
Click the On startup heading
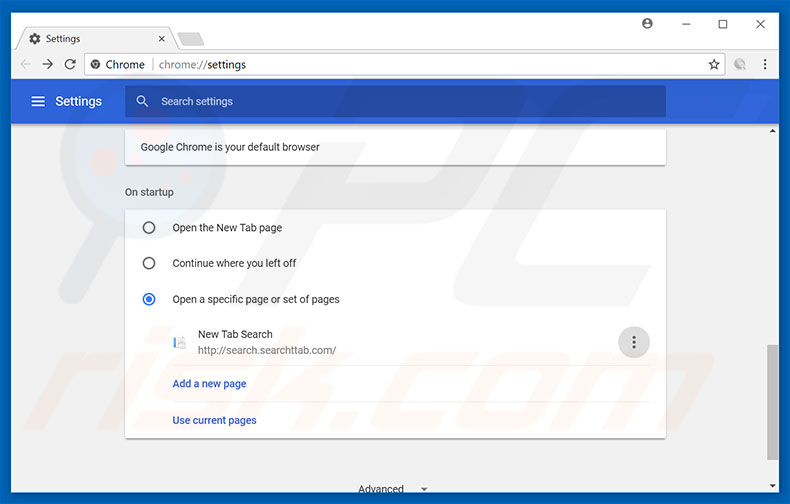click(x=149, y=192)
